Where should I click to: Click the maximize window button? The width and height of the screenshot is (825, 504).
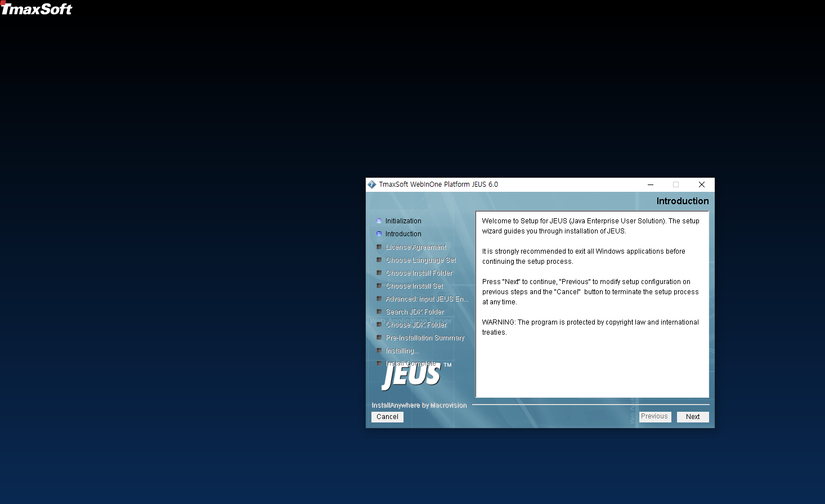676,184
